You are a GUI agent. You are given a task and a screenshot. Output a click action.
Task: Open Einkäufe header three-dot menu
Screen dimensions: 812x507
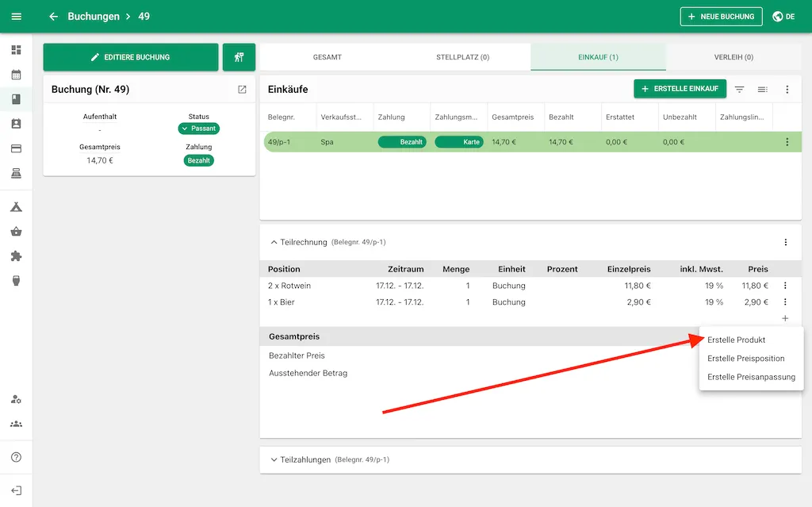[787, 89]
